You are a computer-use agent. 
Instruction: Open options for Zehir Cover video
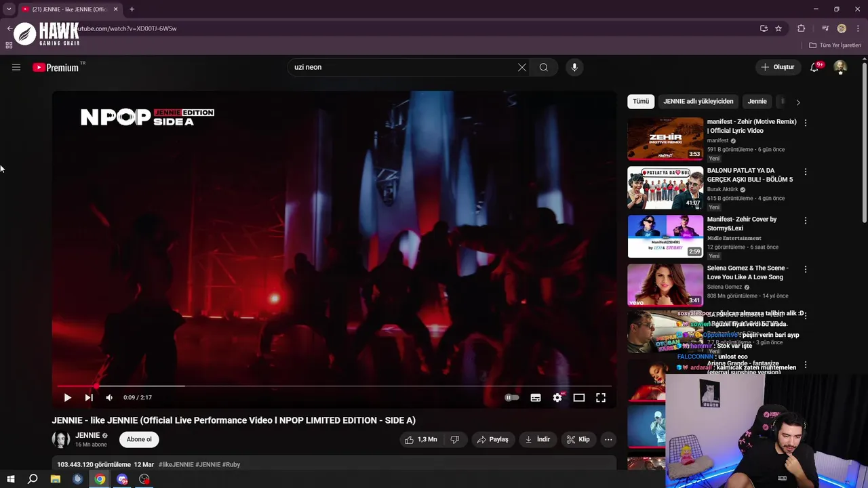click(x=806, y=221)
